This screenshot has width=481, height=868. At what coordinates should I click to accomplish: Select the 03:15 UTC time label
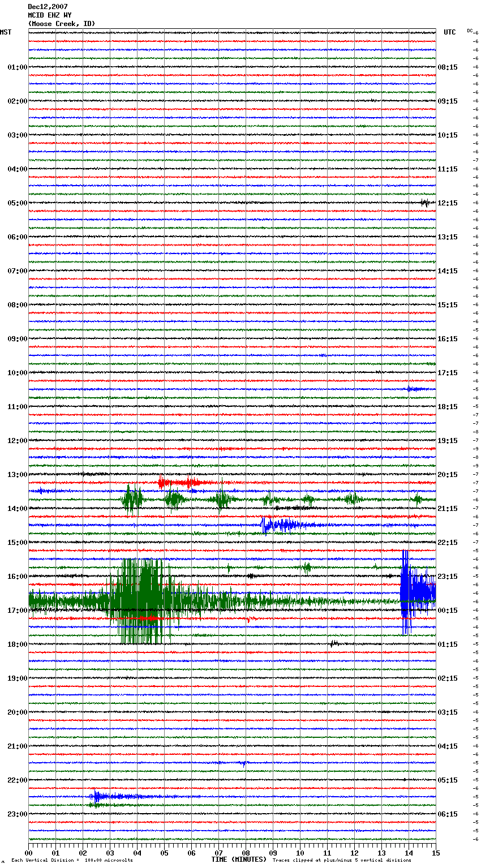click(448, 712)
